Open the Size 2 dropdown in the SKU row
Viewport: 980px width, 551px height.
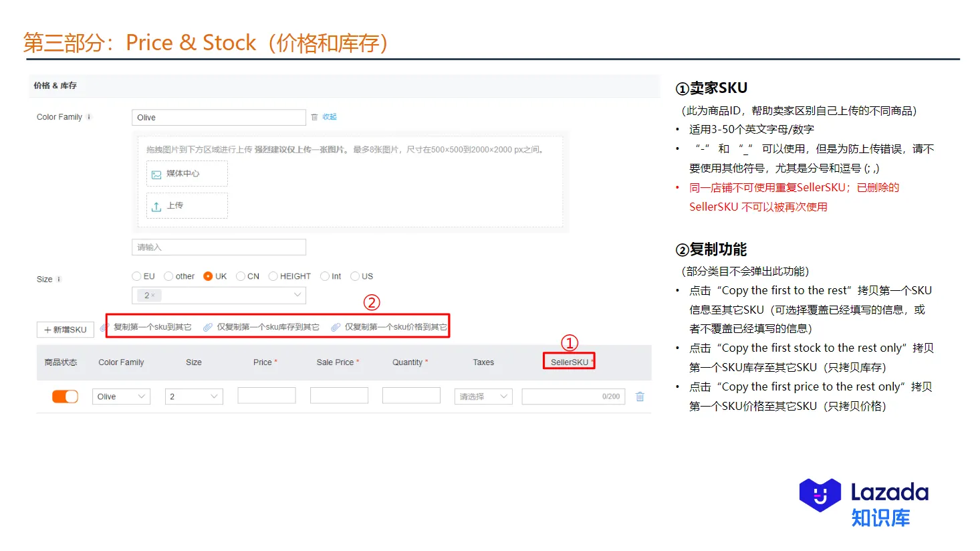[193, 396]
